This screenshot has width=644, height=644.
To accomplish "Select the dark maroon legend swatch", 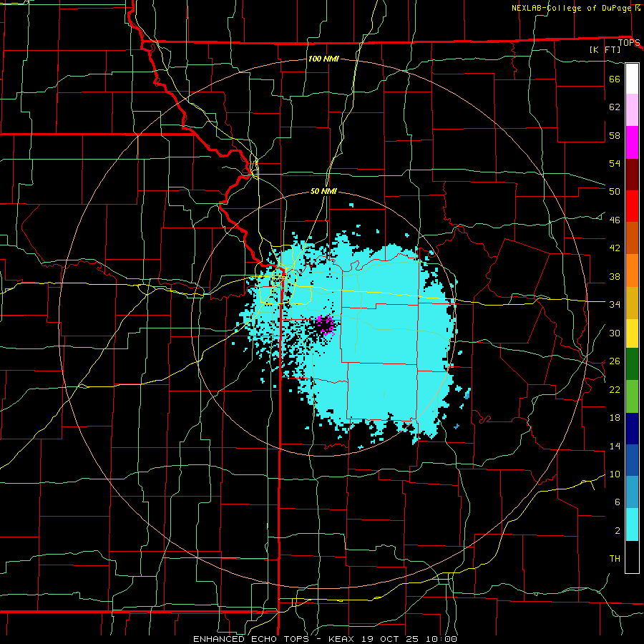I will tap(632, 175).
